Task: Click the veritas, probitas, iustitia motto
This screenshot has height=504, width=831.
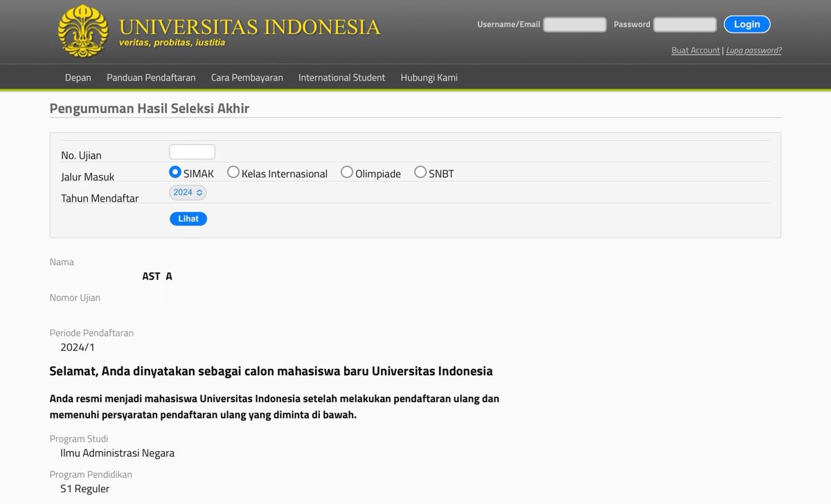Action: (x=172, y=43)
